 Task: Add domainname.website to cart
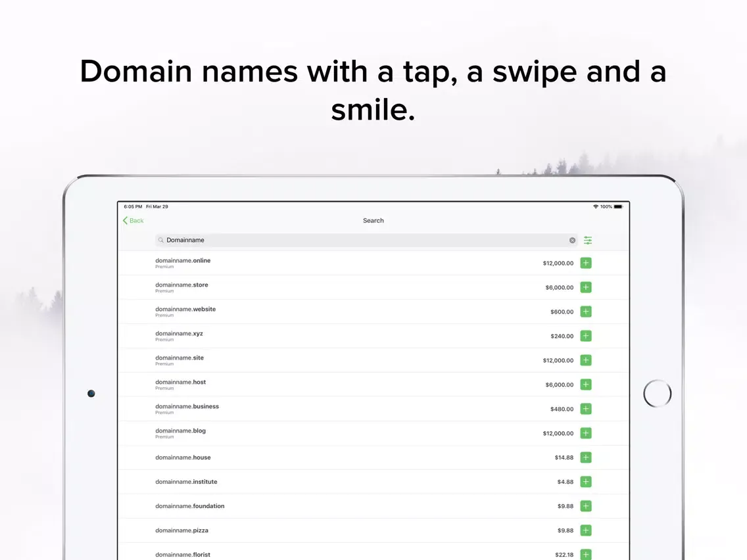pyautogui.click(x=585, y=312)
